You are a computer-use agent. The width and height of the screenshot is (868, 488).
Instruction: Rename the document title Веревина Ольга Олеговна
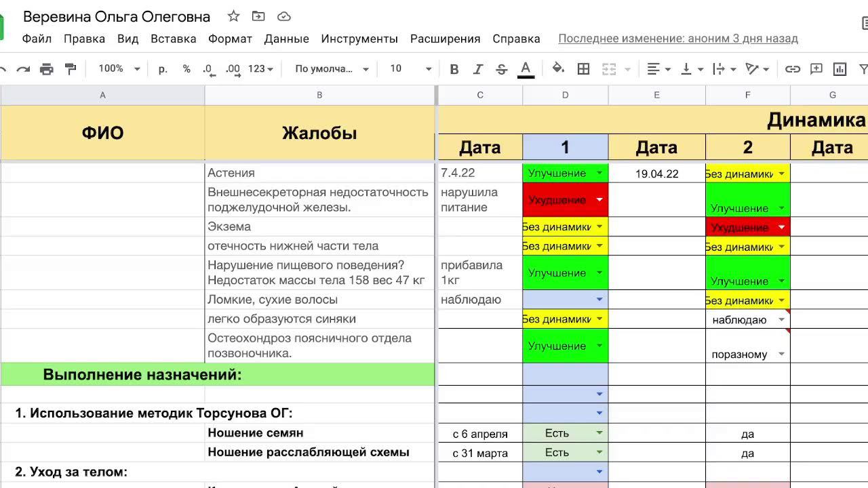(x=117, y=16)
